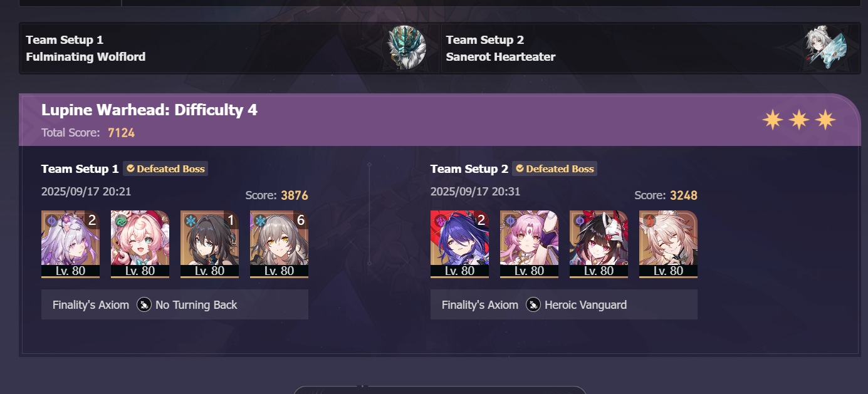Select Team Setup 2 Sanerot Hearteater tab

click(650, 48)
